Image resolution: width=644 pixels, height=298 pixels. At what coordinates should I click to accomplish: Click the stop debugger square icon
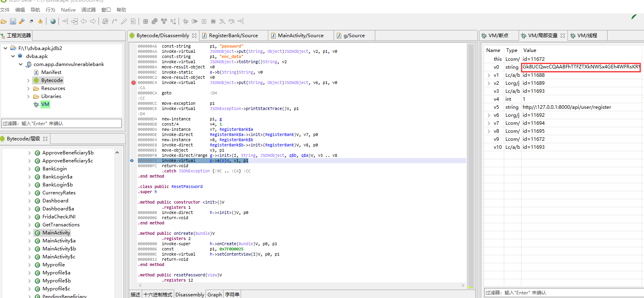pos(213,21)
